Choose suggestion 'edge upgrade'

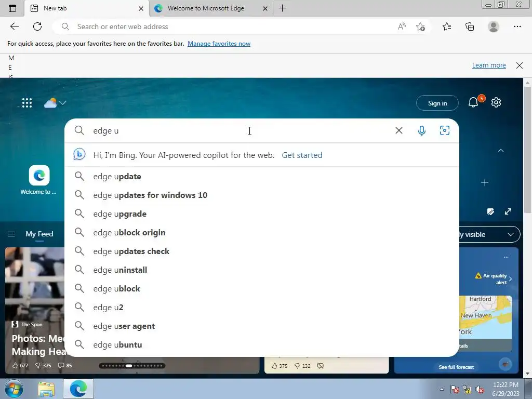pos(262,214)
